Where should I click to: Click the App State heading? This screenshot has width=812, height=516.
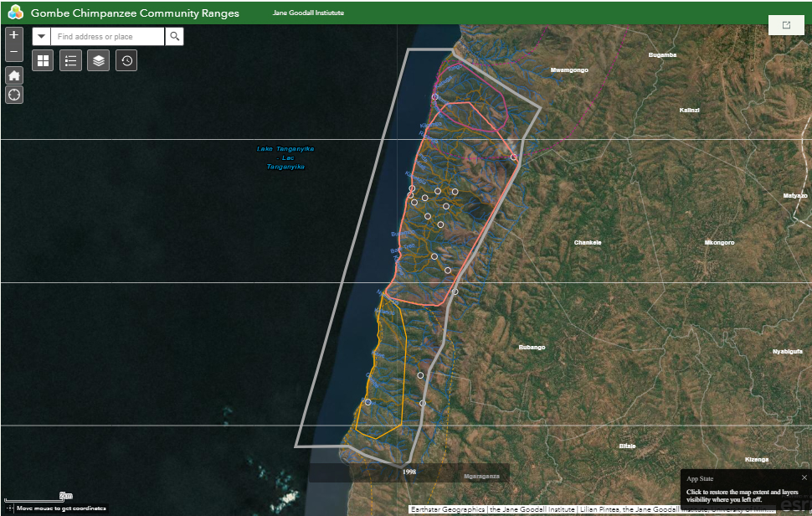[x=700, y=478]
